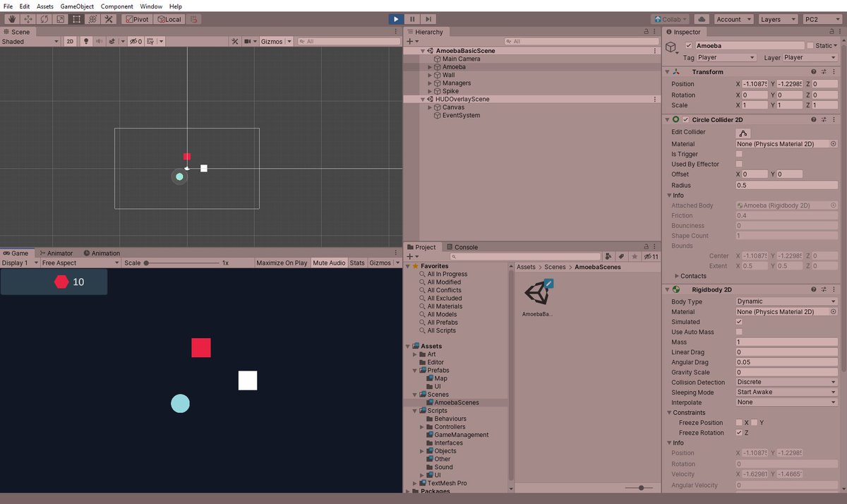Screen dimensions: 847x504
Task: Expand the Contacts foldout
Action: tap(678, 276)
